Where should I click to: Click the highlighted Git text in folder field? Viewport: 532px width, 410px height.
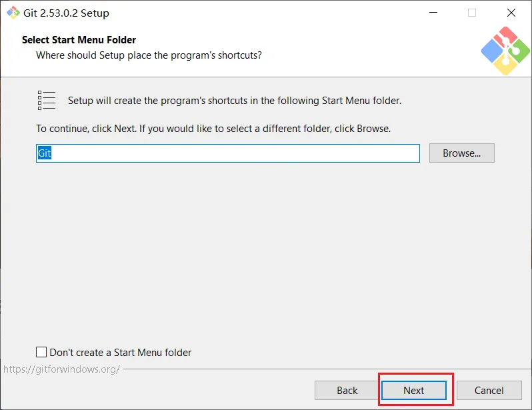45,153
